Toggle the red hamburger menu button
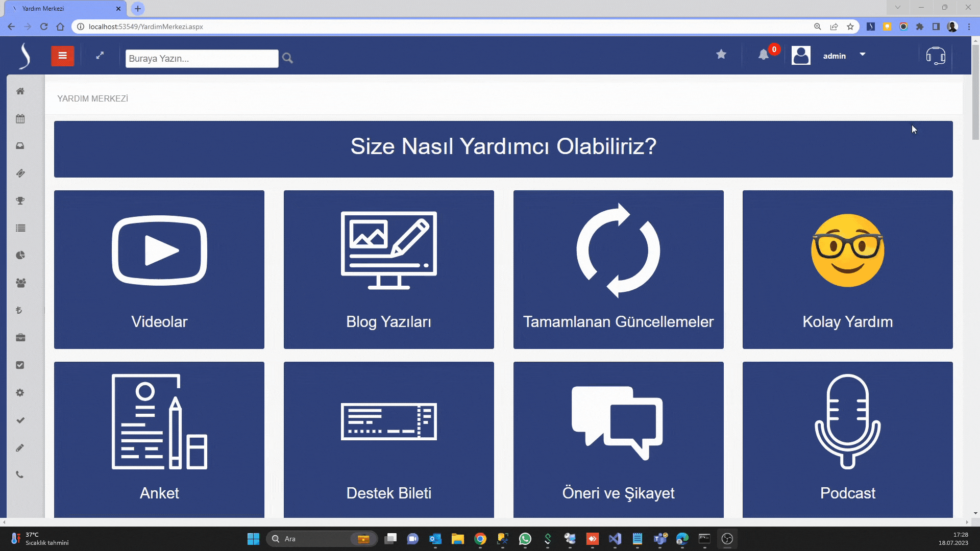The image size is (980, 551). pyautogui.click(x=62, y=56)
